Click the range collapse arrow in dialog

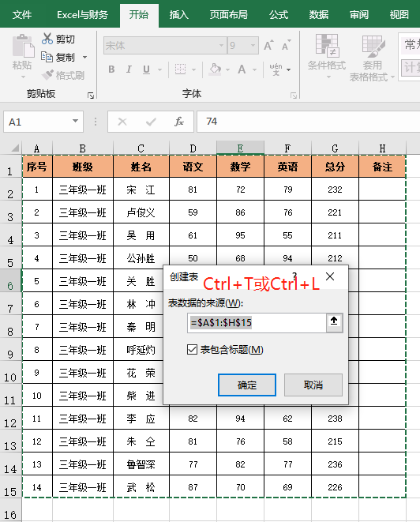(x=334, y=321)
